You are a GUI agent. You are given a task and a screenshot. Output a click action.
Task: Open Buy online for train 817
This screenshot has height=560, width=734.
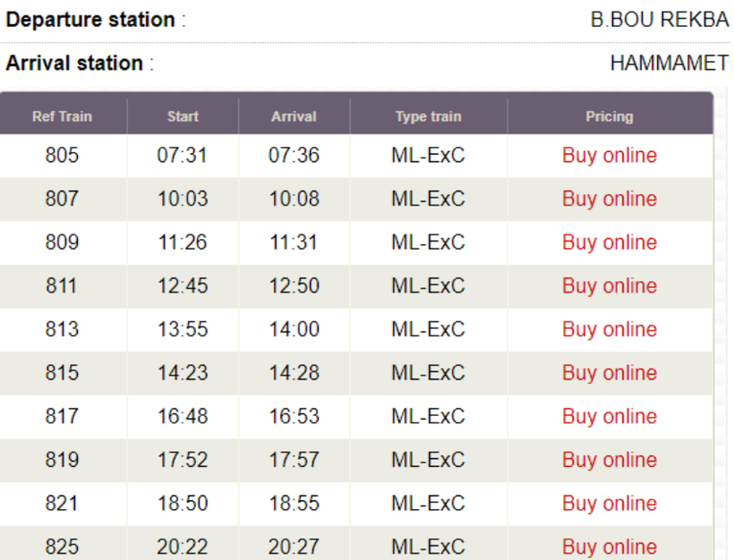tap(609, 417)
